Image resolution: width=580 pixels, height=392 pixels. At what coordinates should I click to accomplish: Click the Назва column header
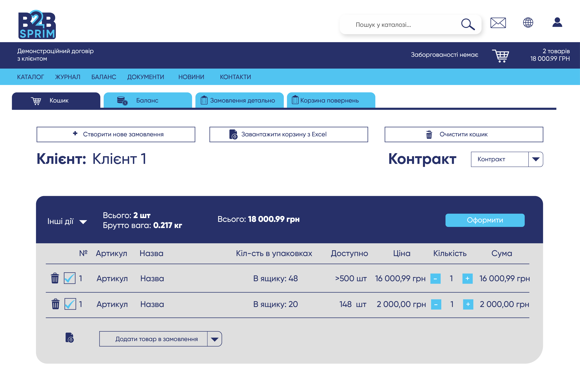click(x=151, y=253)
